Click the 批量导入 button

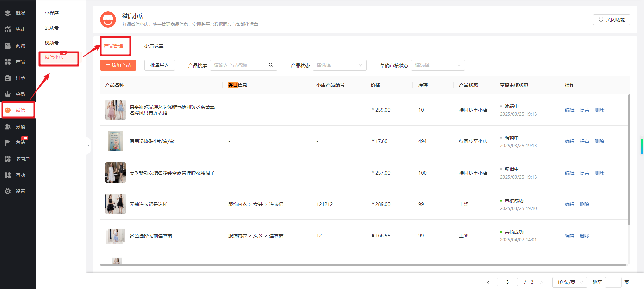[160, 65]
